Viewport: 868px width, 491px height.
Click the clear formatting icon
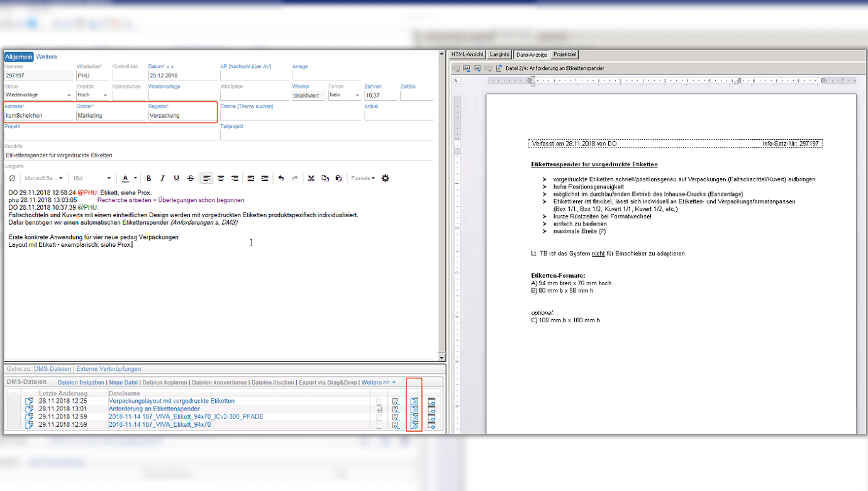click(x=13, y=178)
